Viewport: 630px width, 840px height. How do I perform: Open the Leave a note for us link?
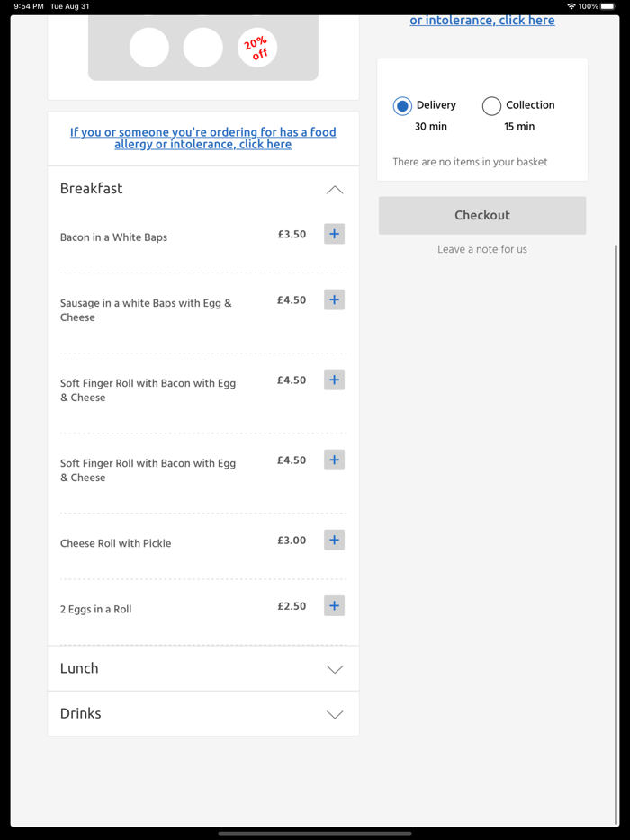[x=481, y=249]
